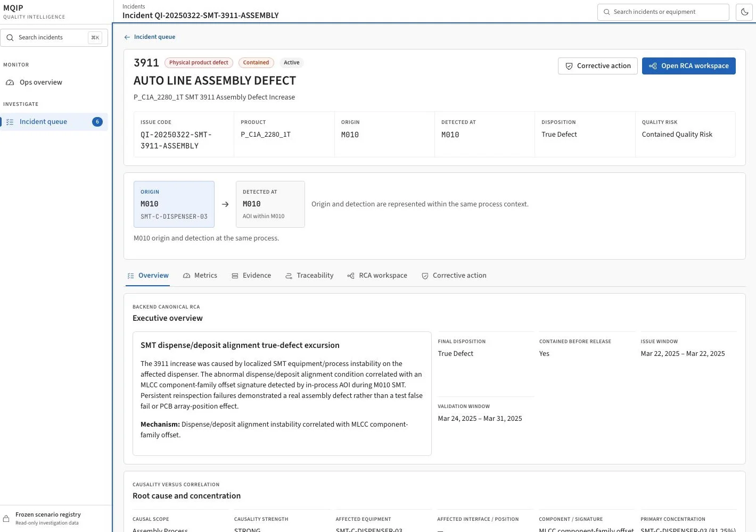Switch to the Overview tab
The image size is (756, 532).
tap(148, 276)
